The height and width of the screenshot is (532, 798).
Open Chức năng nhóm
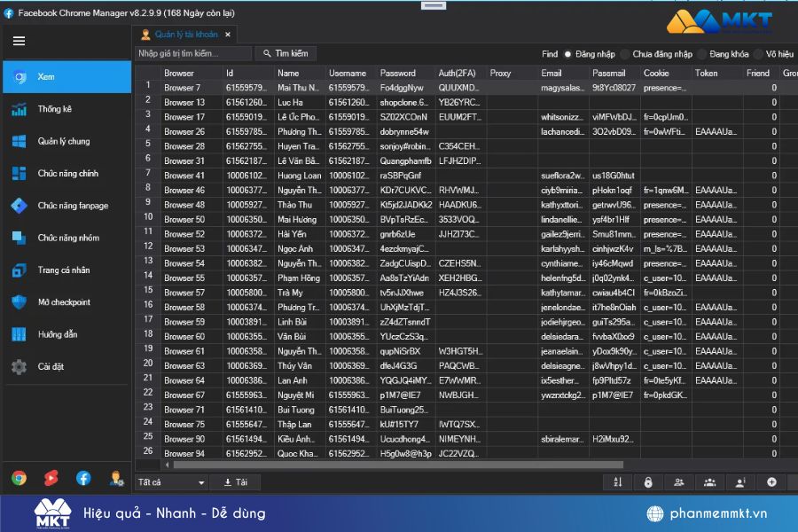[67, 238]
